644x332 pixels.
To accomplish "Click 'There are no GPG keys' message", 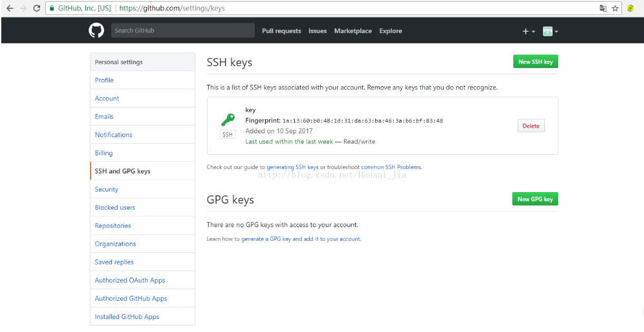I will [283, 225].
